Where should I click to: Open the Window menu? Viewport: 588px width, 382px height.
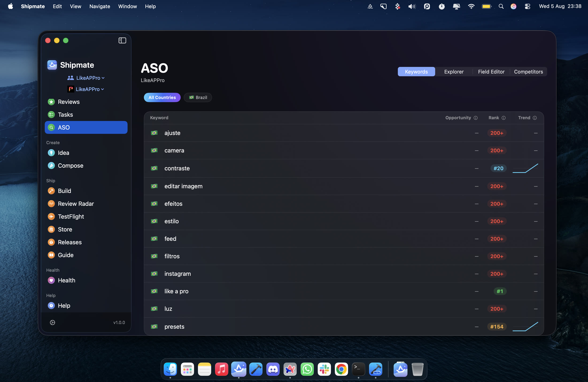[x=127, y=6]
